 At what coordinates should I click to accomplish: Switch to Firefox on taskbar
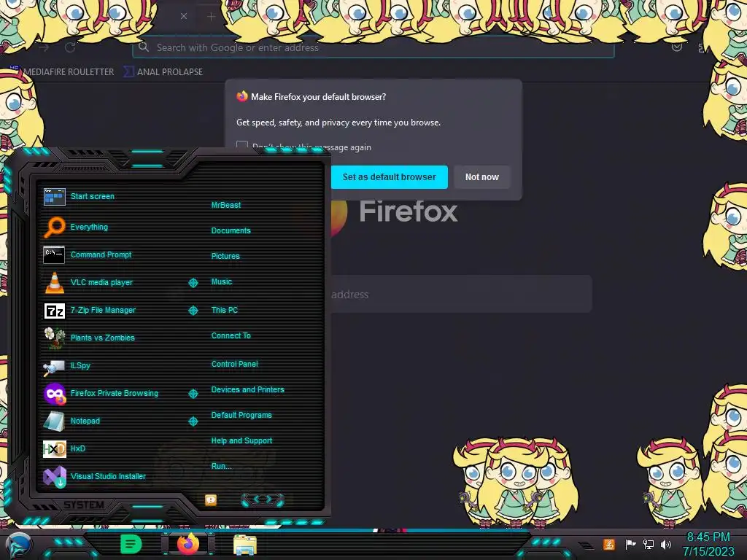point(188,544)
